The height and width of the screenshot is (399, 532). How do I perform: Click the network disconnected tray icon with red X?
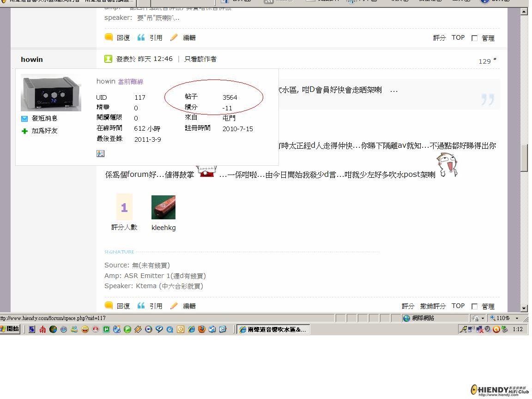click(480, 329)
